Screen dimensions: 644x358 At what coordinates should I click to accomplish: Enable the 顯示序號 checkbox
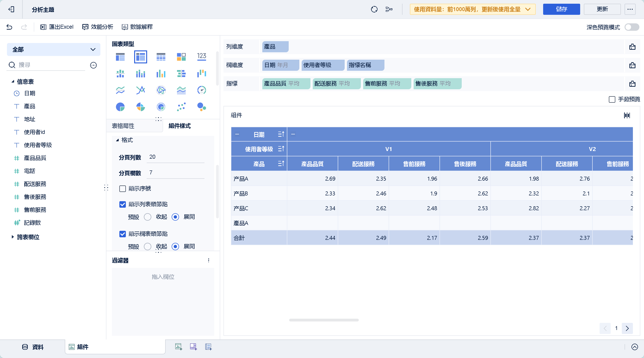(123, 189)
